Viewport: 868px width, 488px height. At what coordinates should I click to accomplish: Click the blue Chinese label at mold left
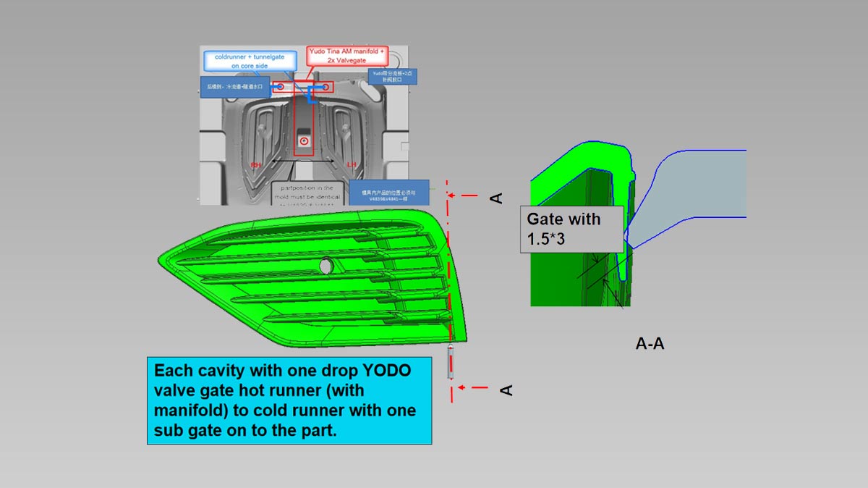pyautogui.click(x=235, y=87)
